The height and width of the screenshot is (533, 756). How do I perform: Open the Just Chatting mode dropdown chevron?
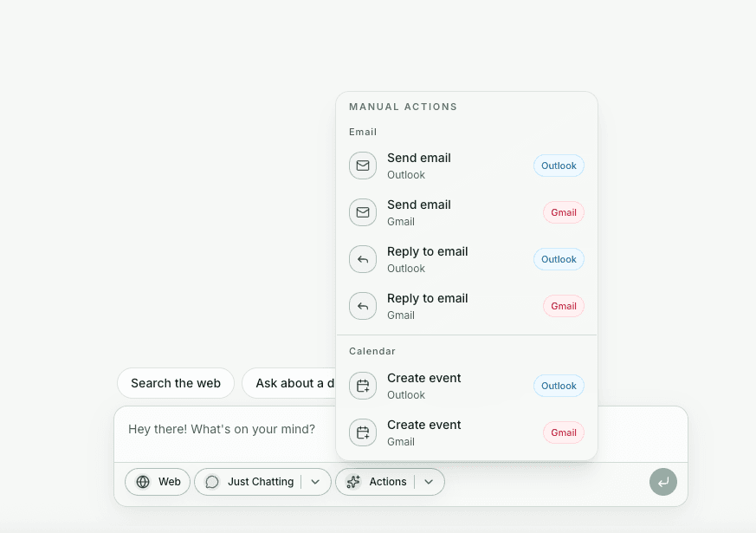(x=315, y=481)
